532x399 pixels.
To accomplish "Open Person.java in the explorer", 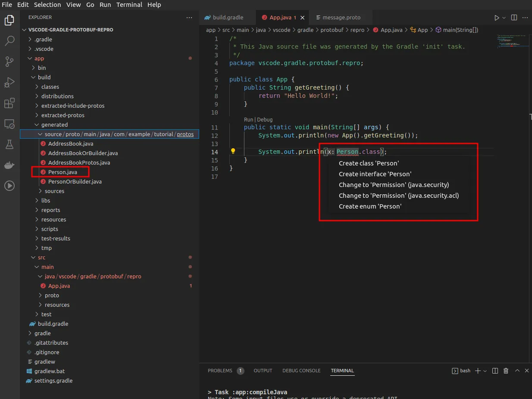I will coord(110,172).
